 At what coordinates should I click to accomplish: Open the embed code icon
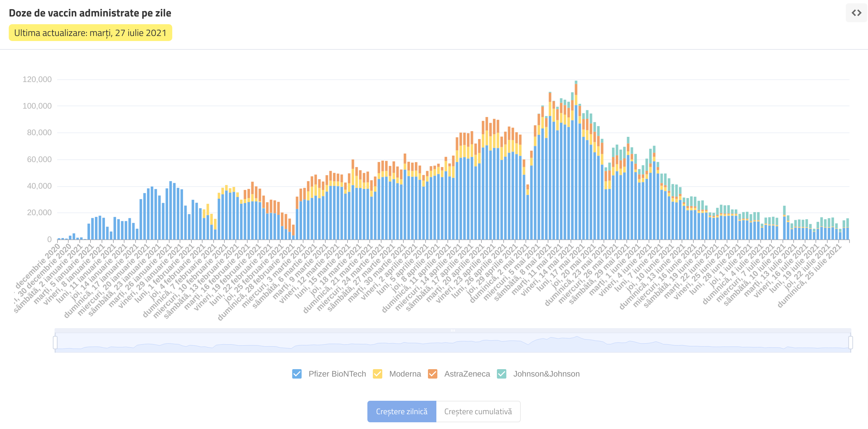(x=856, y=13)
